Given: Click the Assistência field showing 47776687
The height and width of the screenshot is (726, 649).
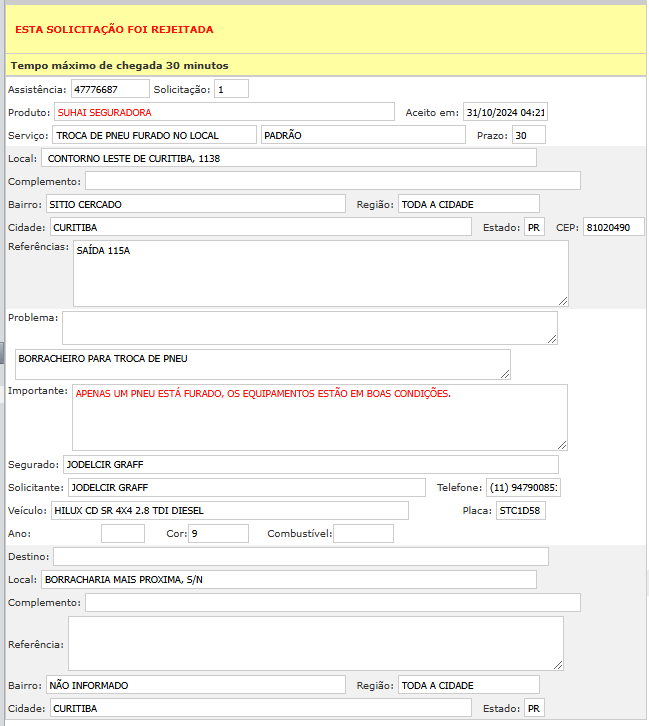Looking at the screenshot, I should click(x=110, y=89).
